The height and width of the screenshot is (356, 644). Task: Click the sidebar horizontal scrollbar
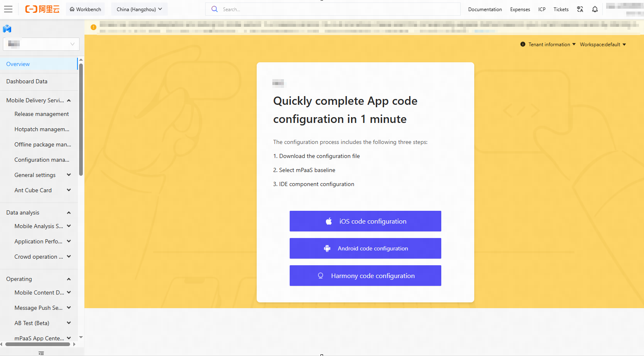tap(37, 344)
